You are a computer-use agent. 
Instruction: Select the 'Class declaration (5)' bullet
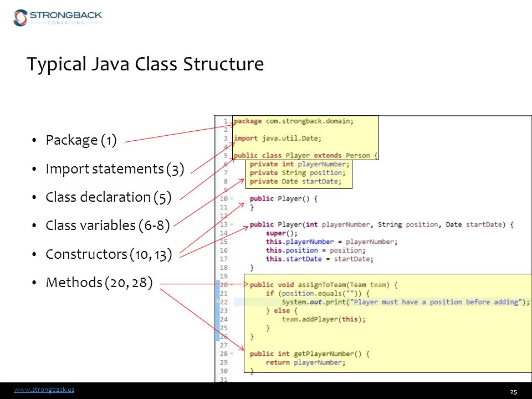tap(108, 197)
